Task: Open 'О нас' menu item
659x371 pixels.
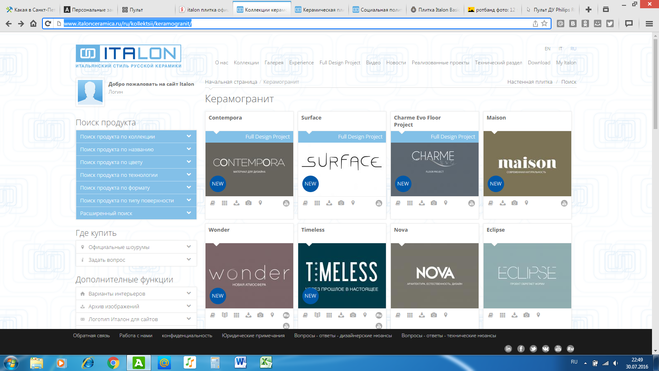Action: tap(221, 63)
